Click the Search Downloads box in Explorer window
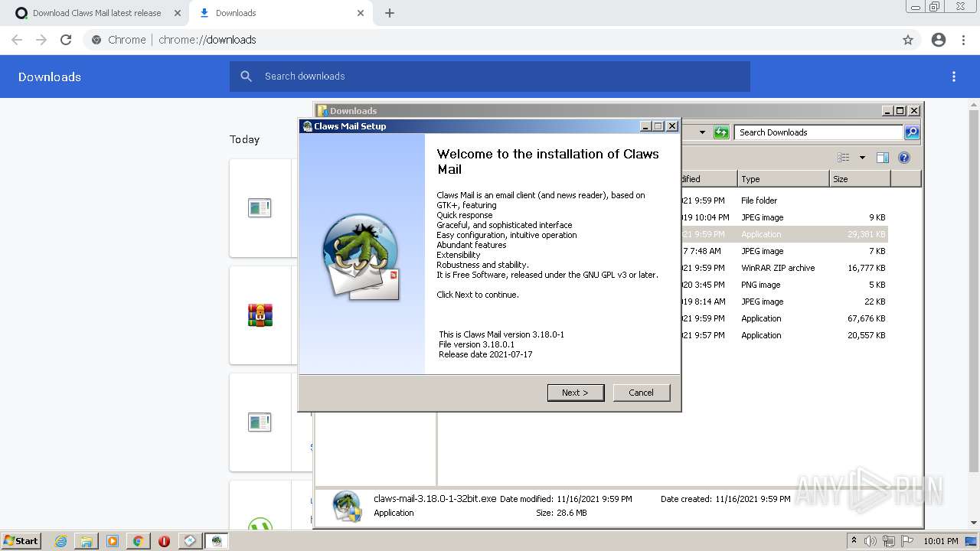This screenshot has height=551, width=980. pyautogui.click(x=818, y=132)
